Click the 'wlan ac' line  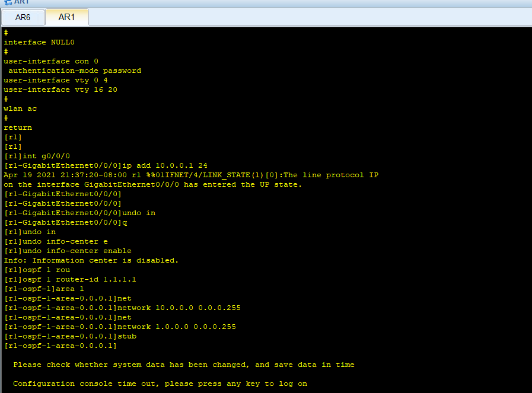pos(20,109)
